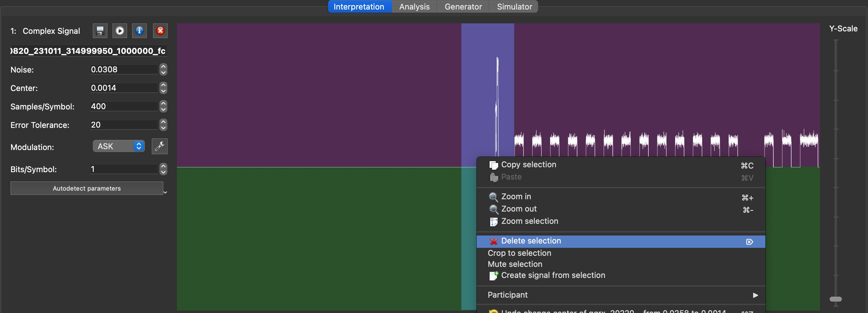Decrease the Noise value with down arrow
This screenshot has height=313, width=868.
[163, 73]
